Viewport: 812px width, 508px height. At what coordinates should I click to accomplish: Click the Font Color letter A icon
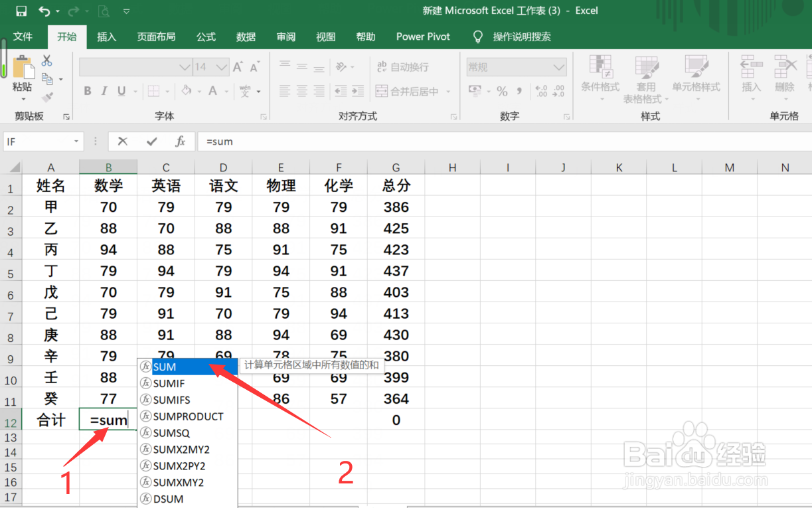pos(213,91)
